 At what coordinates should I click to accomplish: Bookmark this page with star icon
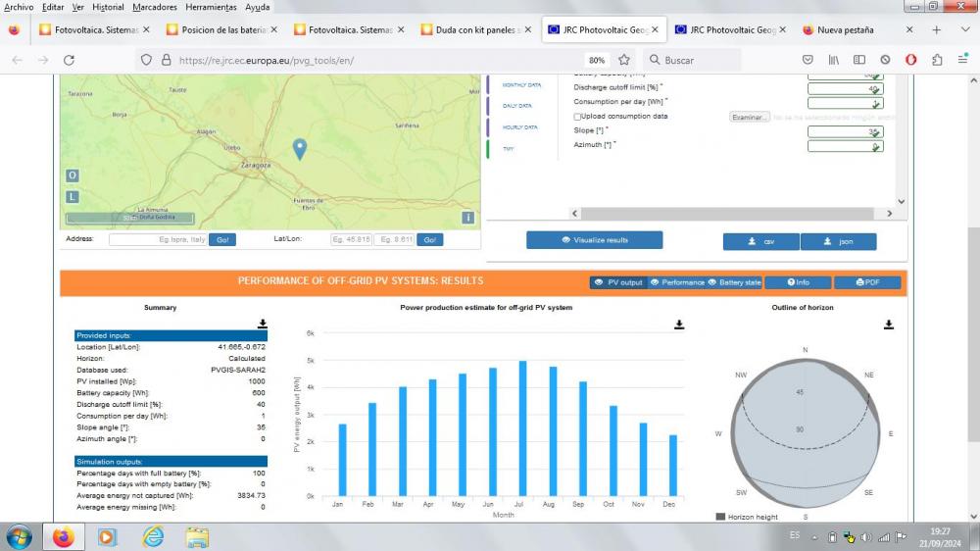click(623, 60)
